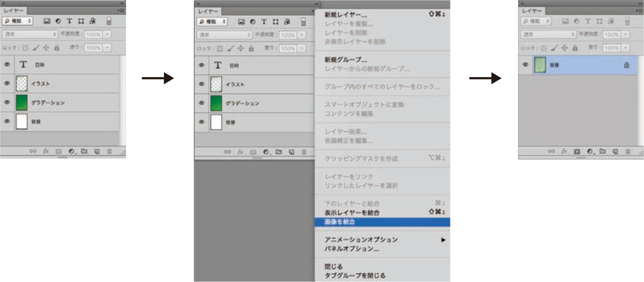Add layer mask icon in right panel
Screen dimensions: 644x282
pyautogui.click(x=577, y=152)
